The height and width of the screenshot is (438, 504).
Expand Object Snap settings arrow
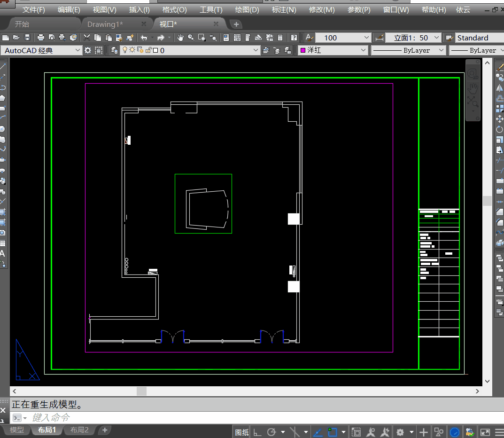pyautogui.click(x=343, y=432)
